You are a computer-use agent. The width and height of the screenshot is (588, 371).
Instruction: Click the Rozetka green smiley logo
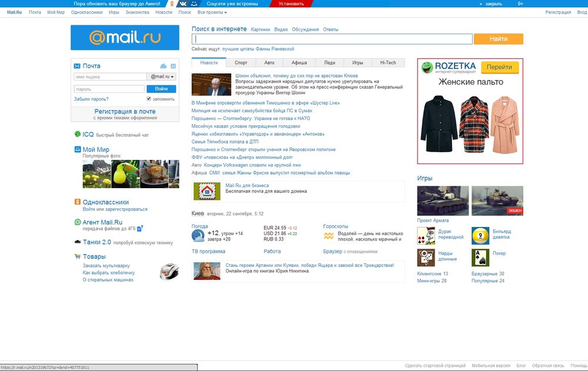427,68
